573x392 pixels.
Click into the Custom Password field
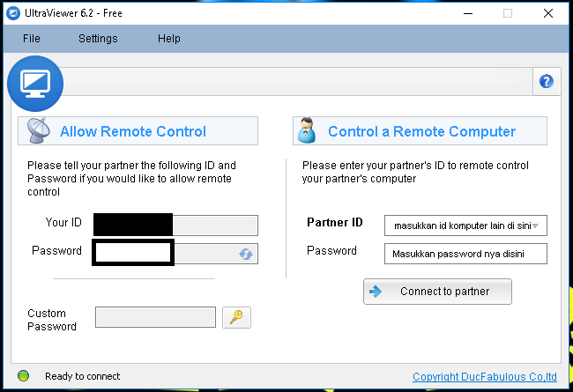coord(155,317)
